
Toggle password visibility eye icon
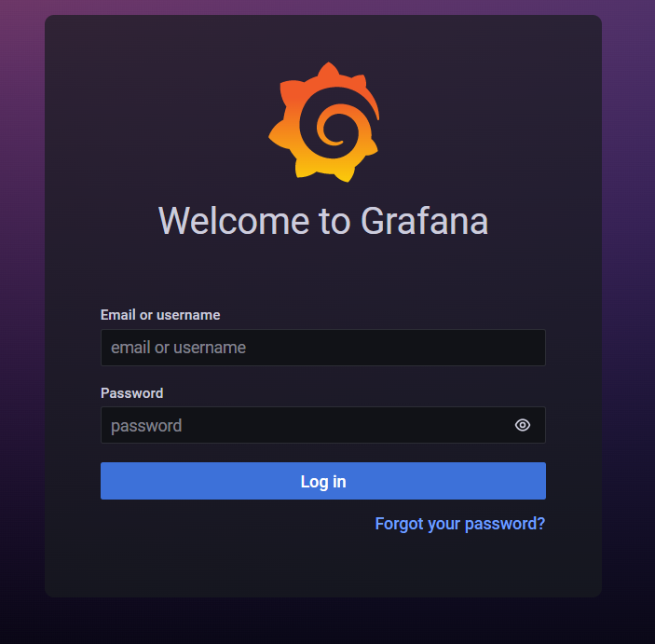click(x=522, y=425)
